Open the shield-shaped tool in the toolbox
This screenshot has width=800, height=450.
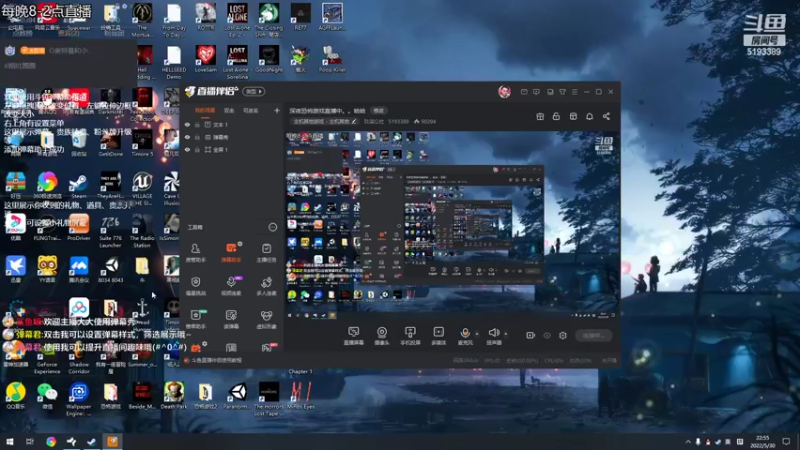click(x=195, y=286)
